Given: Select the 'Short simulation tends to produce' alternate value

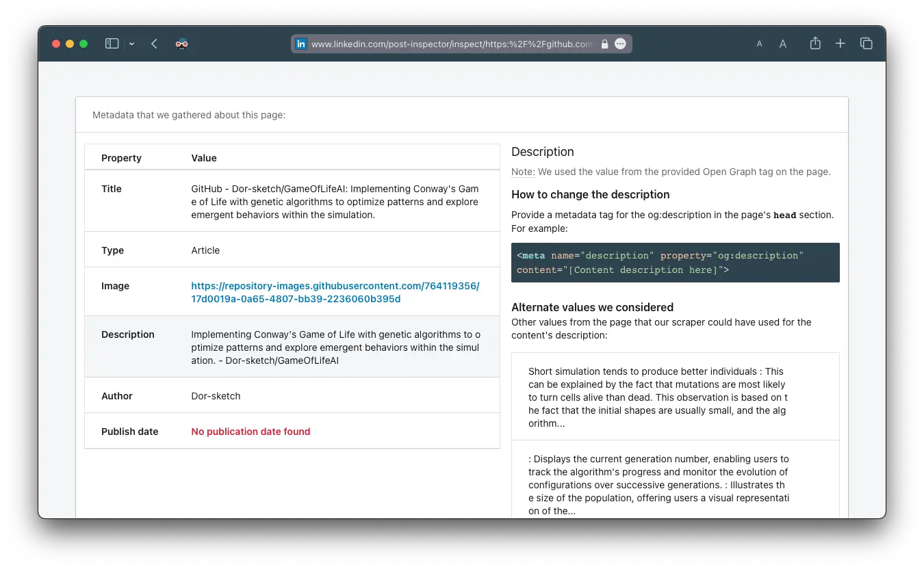Looking at the screenshot, I should [676, 397].
